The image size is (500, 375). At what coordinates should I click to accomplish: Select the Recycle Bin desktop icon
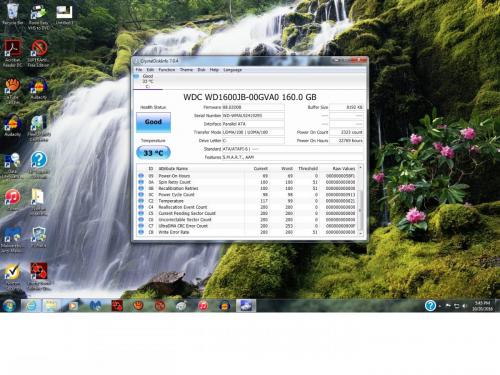13,14
